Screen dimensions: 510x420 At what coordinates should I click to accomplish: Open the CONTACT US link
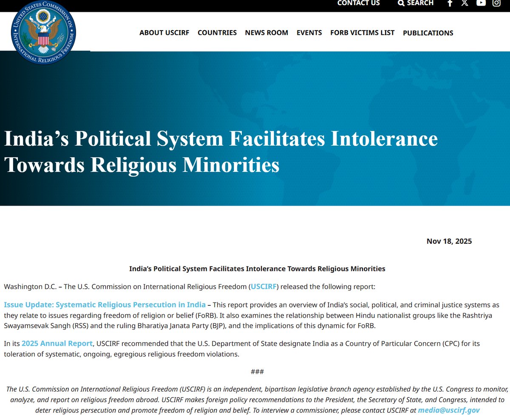click(359, 3)
